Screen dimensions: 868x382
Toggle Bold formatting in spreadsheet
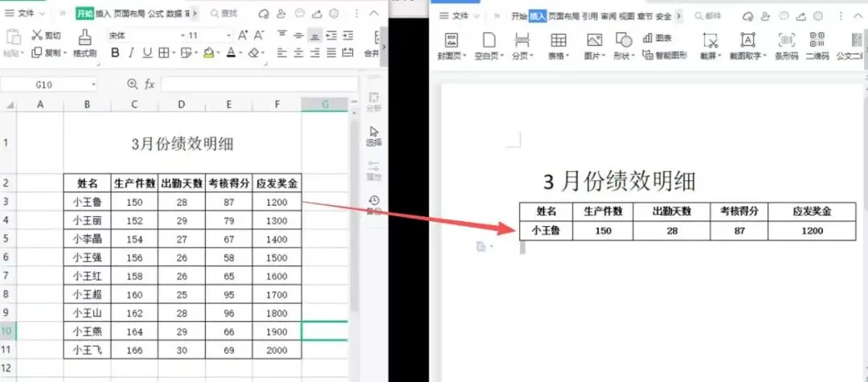coord(115,53)
